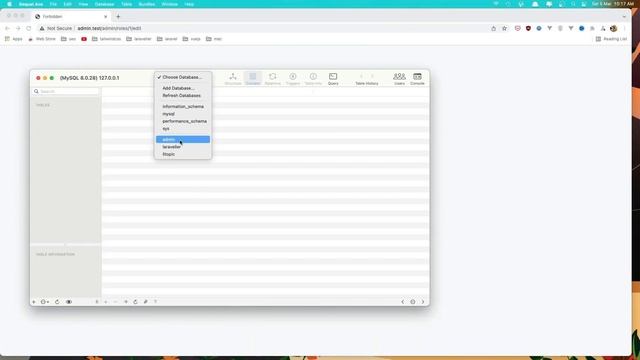Open the Reading List button

pos(611,39)
